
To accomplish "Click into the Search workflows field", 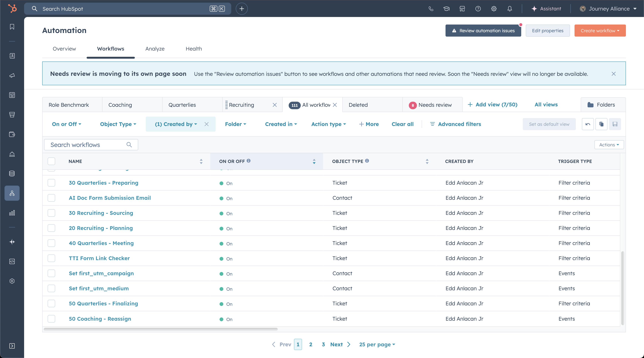I will click(88, 145).
